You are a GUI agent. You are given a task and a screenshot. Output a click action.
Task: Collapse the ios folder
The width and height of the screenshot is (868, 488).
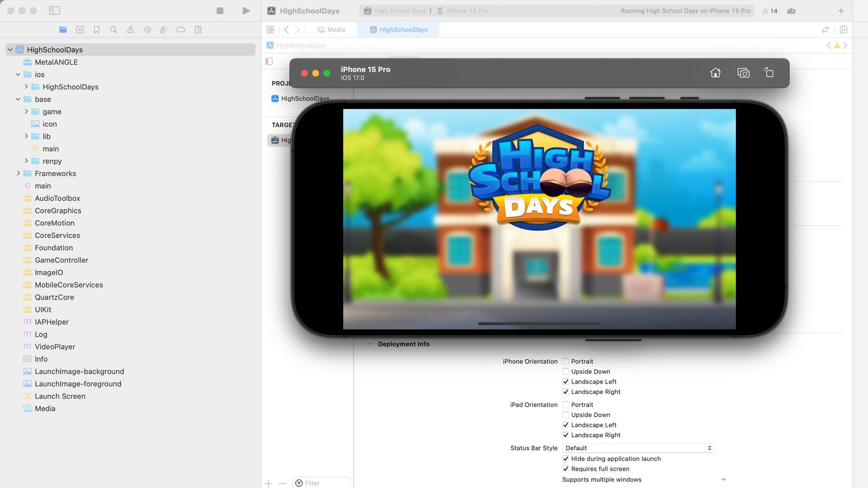click(18, 75)
